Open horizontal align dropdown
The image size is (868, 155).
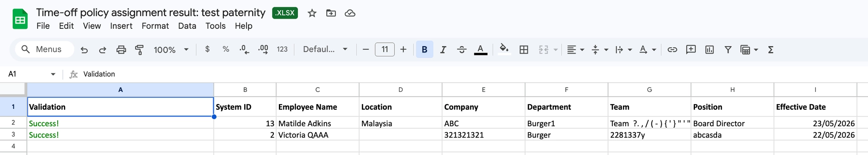pyautogui.click(x=576, y=50)
